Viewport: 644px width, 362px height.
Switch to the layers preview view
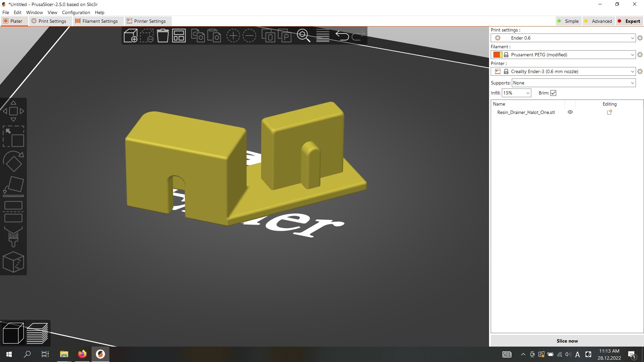pos(37,333)
